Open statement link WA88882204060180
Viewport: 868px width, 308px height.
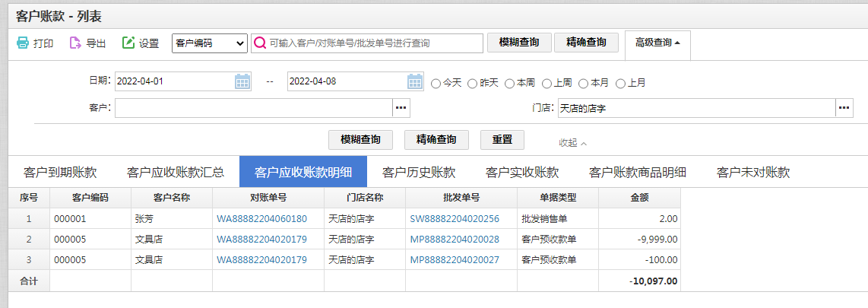pos(261,219)
